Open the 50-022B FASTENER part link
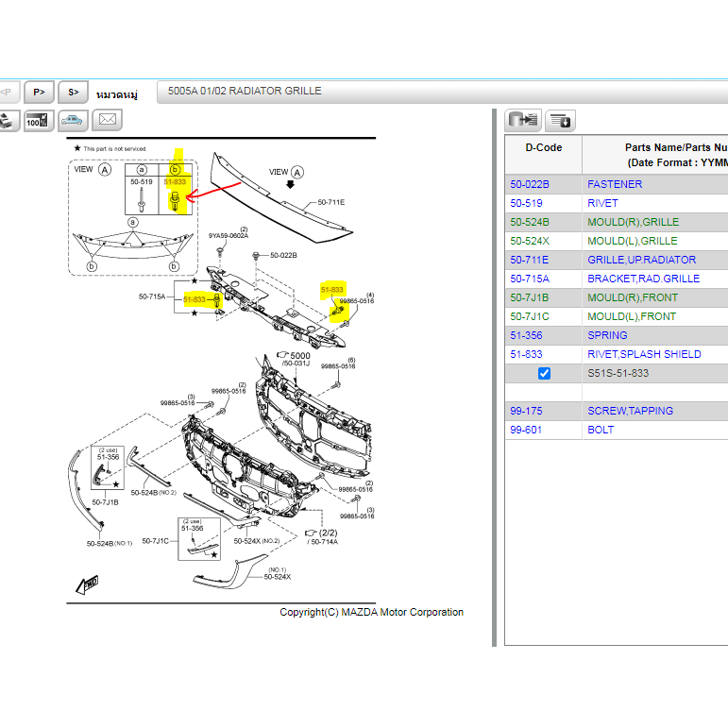Screen dimensions: 728x728 pyautogui.click(x=614, y=184)
